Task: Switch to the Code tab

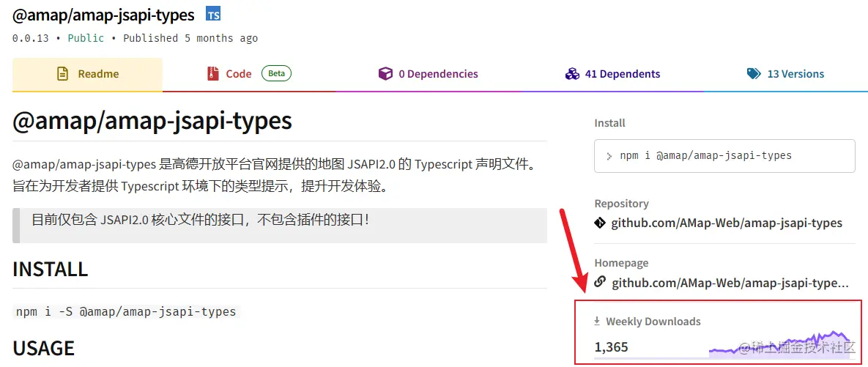Action: pyautogui.click(x=249, y=74)
